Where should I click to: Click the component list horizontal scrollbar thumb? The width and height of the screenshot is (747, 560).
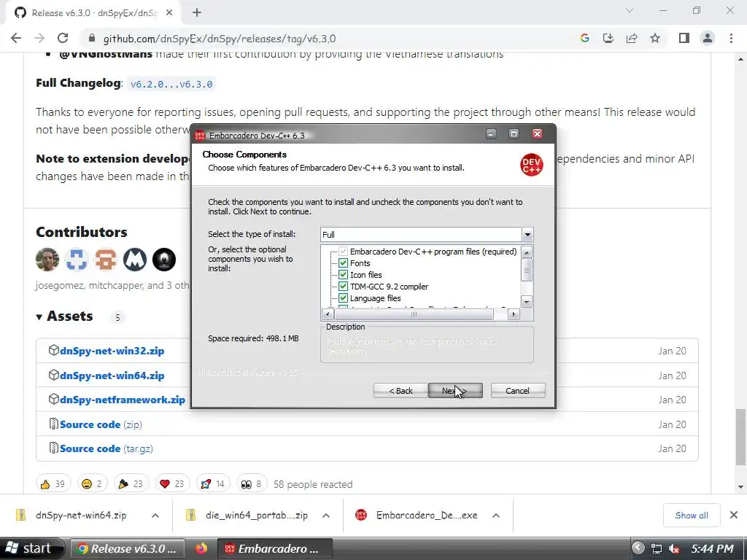[414, 314]
